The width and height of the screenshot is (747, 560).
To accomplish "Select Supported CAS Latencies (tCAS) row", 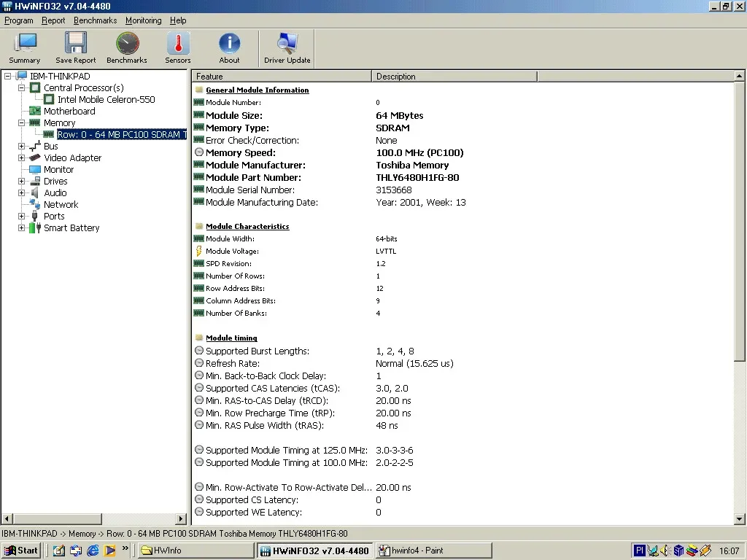I will 301,388.
